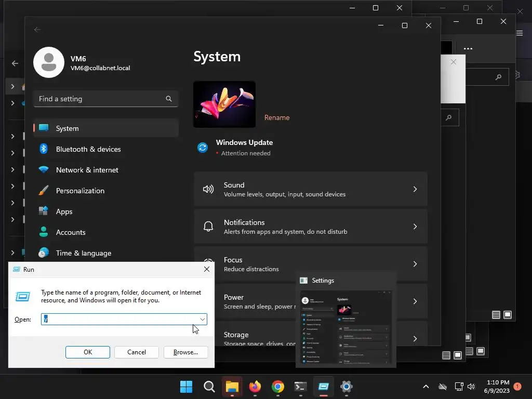Click the Notifications bell icon
This screenshot has height=399, width=532.
[208, 227]
